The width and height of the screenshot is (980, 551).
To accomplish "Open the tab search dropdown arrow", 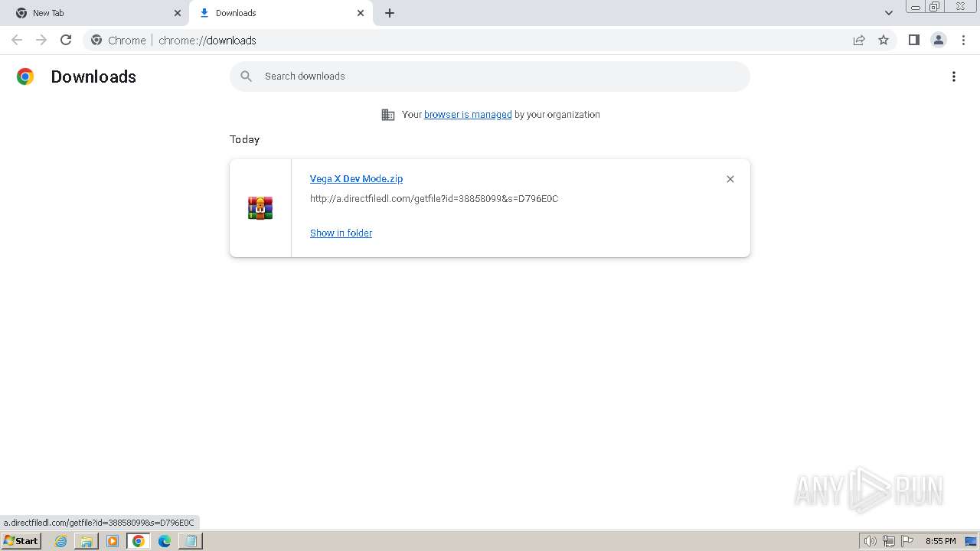I will pyautogui.click(x=889, y=13).
